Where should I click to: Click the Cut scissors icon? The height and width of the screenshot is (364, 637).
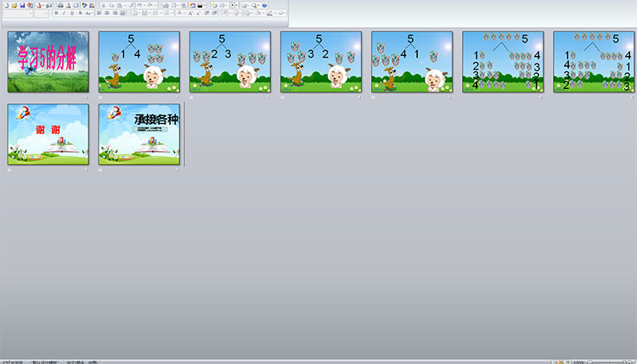click(x=103, y=5)
